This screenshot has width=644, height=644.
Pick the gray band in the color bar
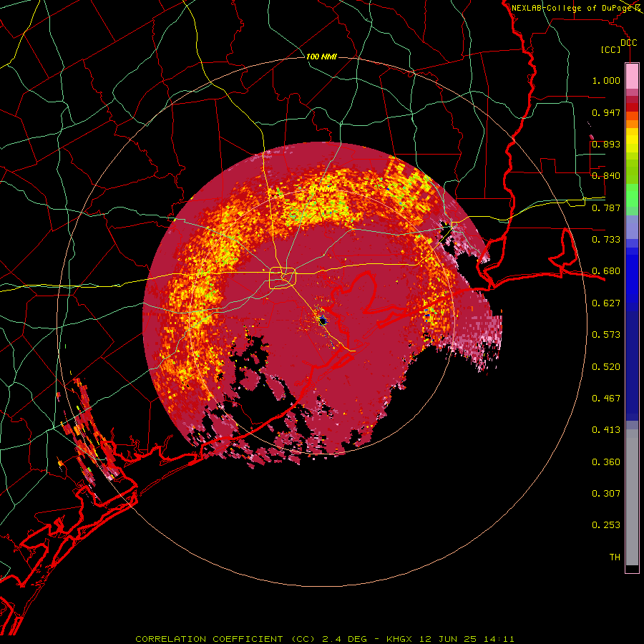(632, 497)
